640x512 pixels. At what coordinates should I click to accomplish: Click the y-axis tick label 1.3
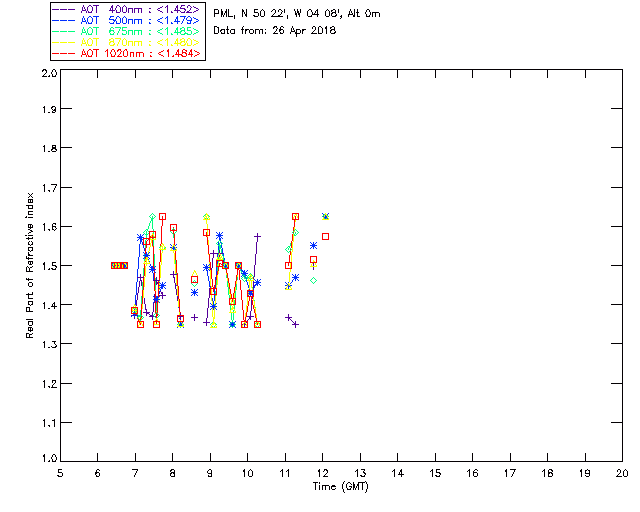[49, 344]
